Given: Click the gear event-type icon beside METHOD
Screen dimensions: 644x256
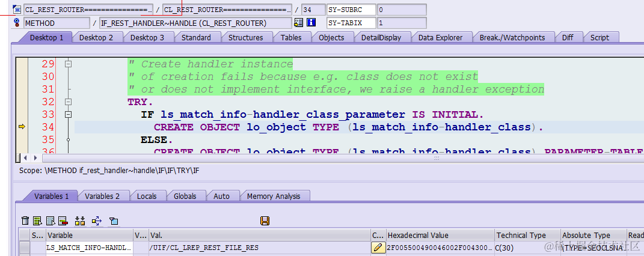Looking at the screenshot, I should pos(17,23).
